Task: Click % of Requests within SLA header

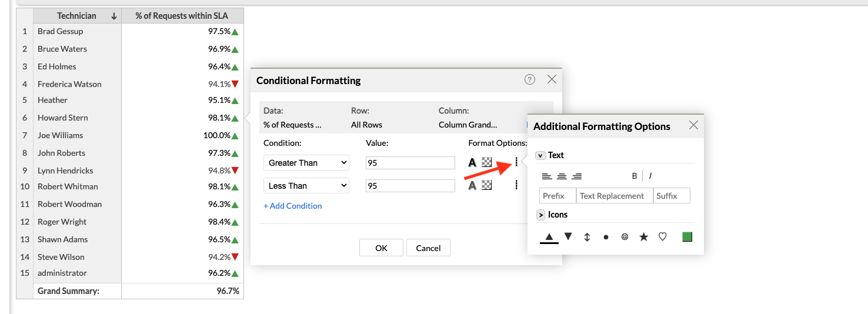Action: pos(182,16)
